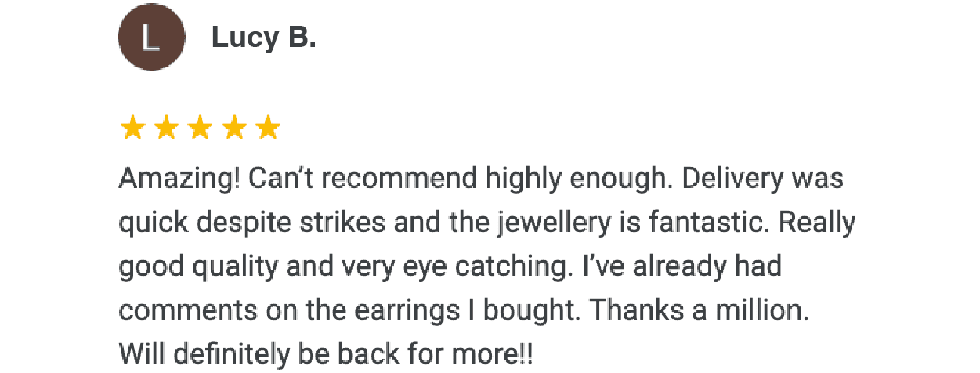Viewport: 980px width, 373px height.
Task: Click the fifth yellow rating star
Action: tap(268, 128)
